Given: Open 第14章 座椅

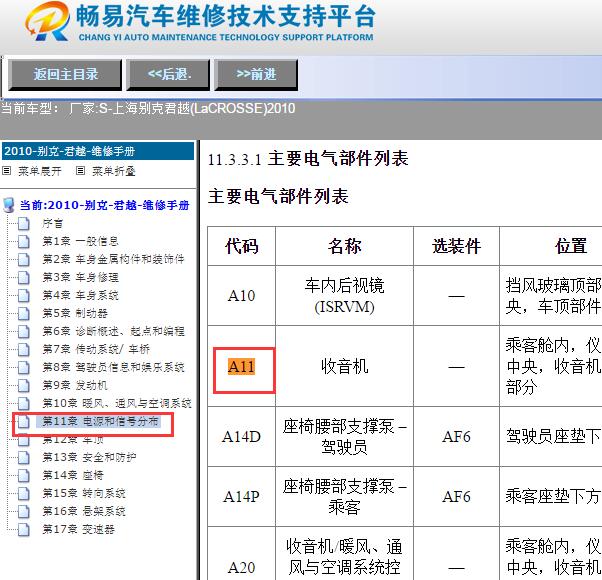Looking at the screenshot, I should pos(73,476).
